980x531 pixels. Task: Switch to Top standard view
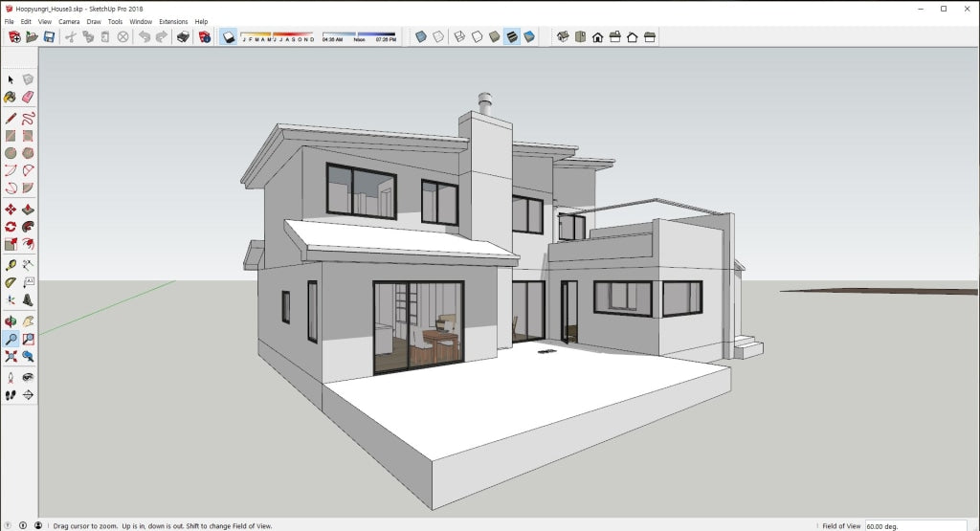[580, 37]
